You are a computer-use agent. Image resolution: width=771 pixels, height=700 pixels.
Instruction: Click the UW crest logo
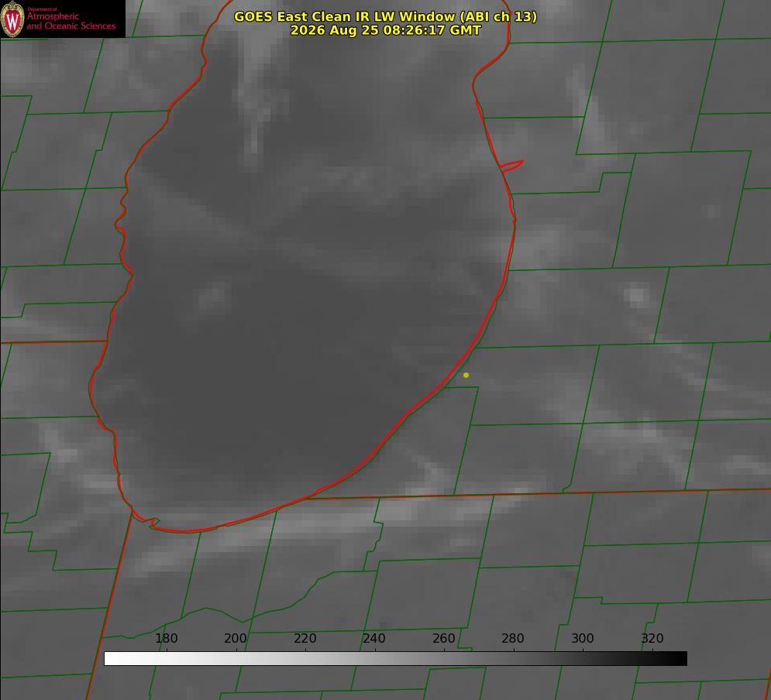(x=12, y=19)
